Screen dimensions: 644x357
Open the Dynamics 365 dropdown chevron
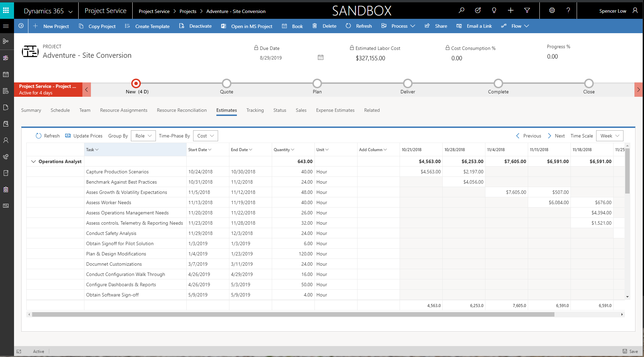click(x=70, y=12)
